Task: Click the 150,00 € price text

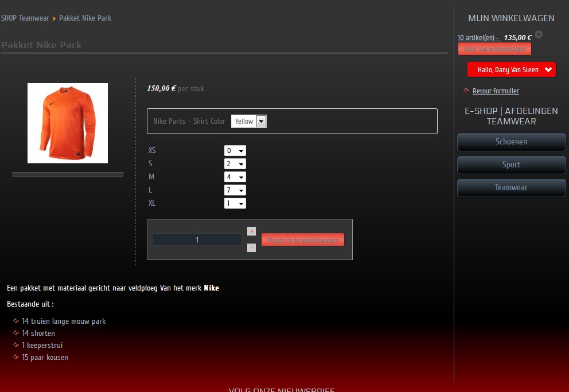Action: click(162, 88)
